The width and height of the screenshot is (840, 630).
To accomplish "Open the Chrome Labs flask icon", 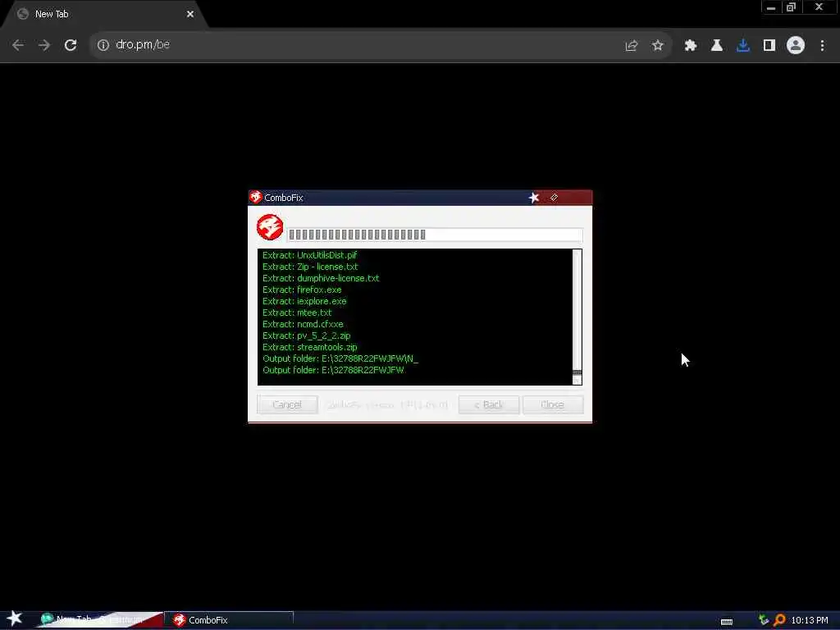I will [x=717, y=46].
